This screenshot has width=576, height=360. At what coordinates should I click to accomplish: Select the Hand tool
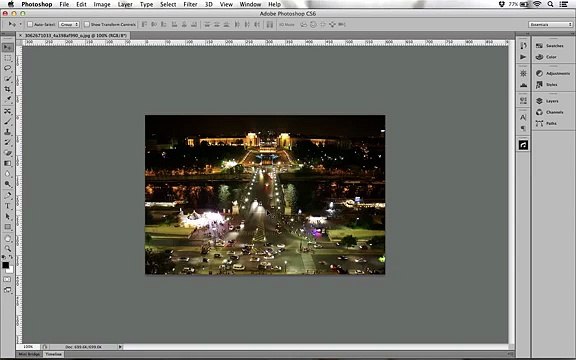(x=7, y=239)
